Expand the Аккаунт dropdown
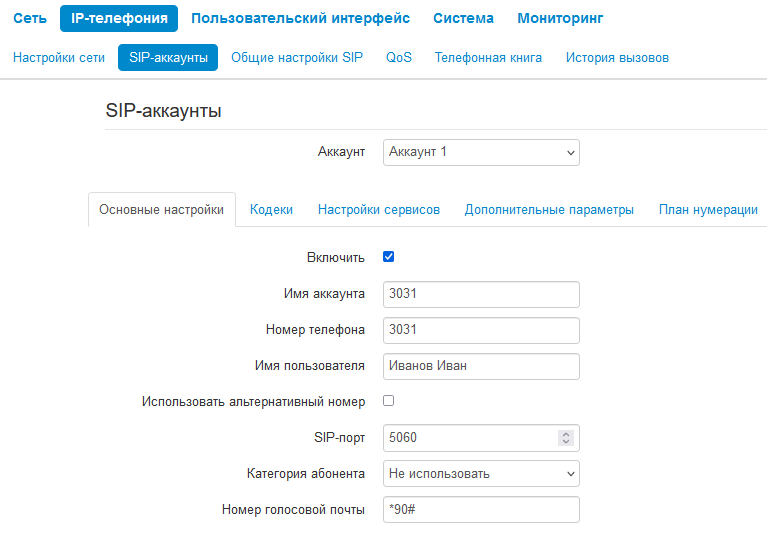 coord(481,152)
